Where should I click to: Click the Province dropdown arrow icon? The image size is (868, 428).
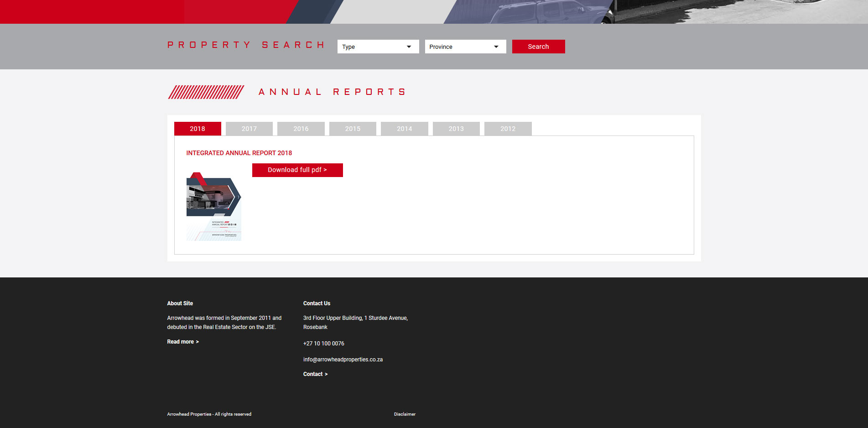click(496, 47)
